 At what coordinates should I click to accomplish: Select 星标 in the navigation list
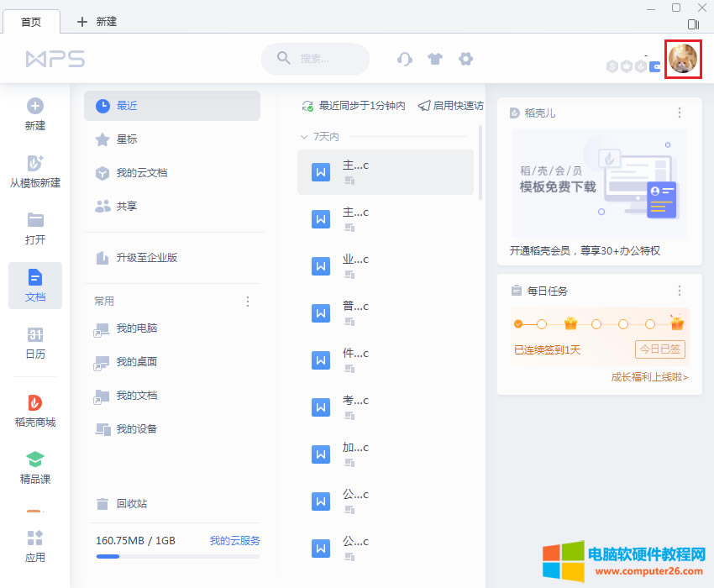tap(127, 139)
